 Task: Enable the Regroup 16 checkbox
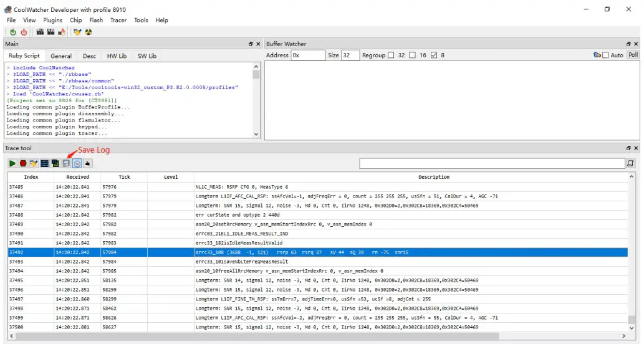412,55
